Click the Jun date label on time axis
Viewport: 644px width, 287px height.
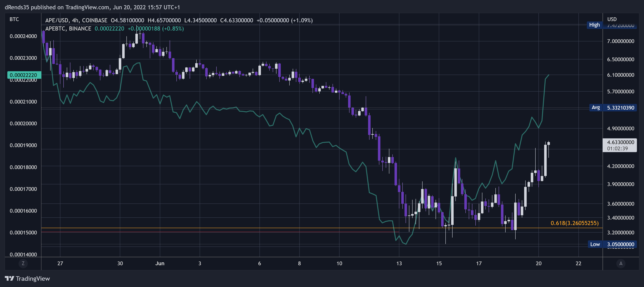point(160,263)
